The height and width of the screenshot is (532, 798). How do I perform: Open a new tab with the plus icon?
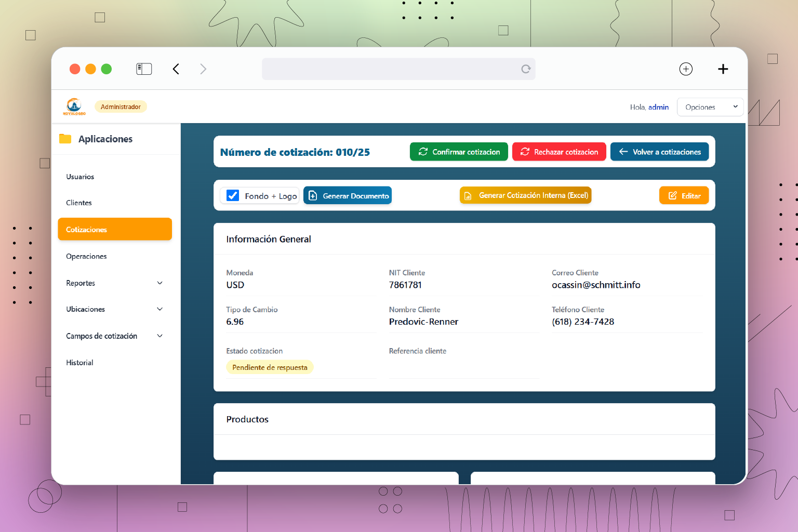(723, 69)
